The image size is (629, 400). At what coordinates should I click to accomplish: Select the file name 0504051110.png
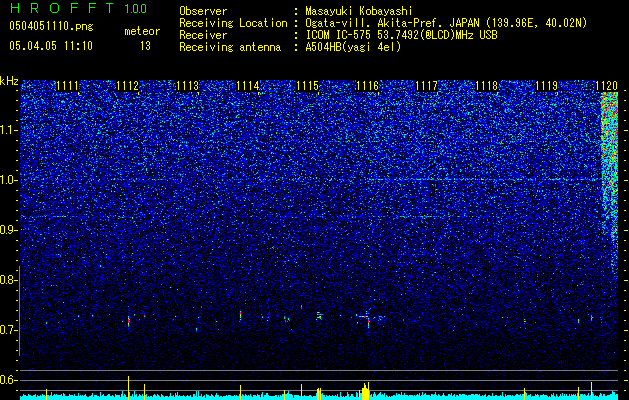pyautogui.click(x=51, y=26)
